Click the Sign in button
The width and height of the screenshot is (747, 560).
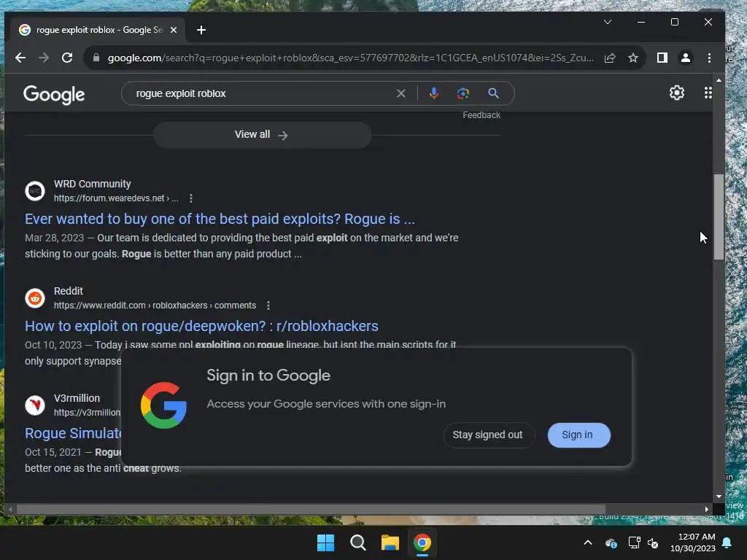(x=578, y=435)
